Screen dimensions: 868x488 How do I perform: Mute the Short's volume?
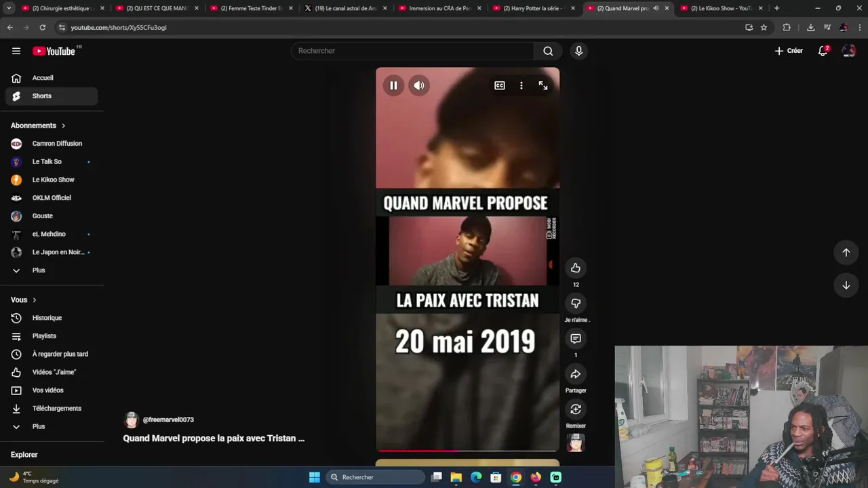419,85
